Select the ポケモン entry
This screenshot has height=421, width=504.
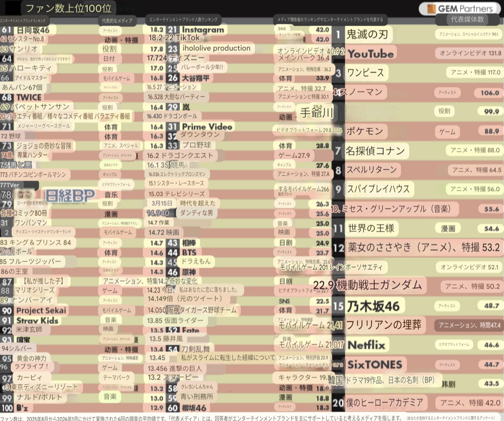[x=365, y=131]
